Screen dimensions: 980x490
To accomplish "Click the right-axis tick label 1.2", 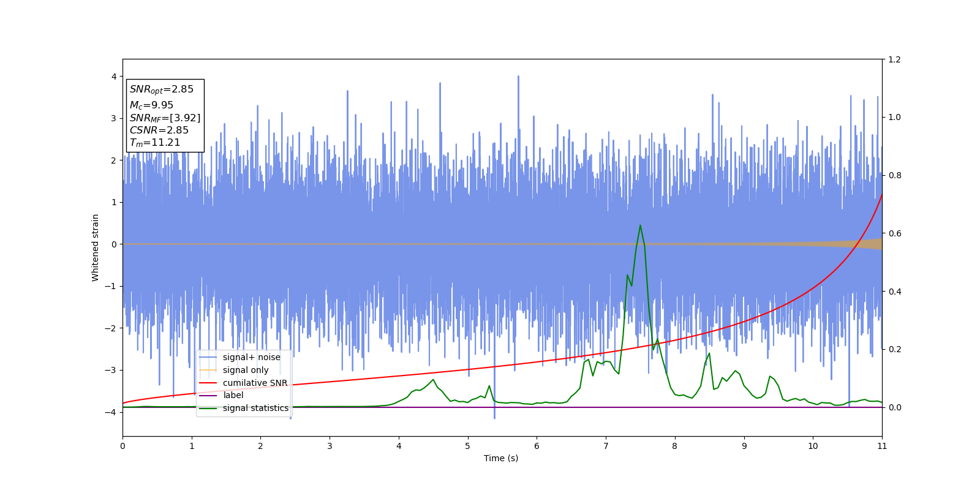I will tap(894, 59).
